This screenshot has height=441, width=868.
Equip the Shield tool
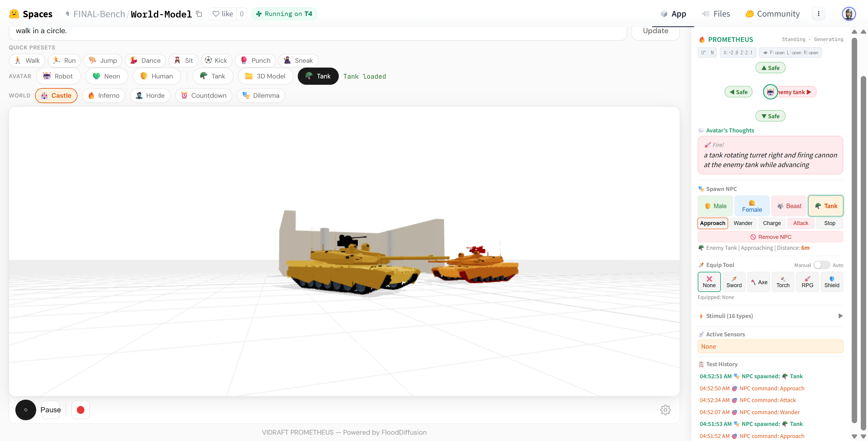831,282
